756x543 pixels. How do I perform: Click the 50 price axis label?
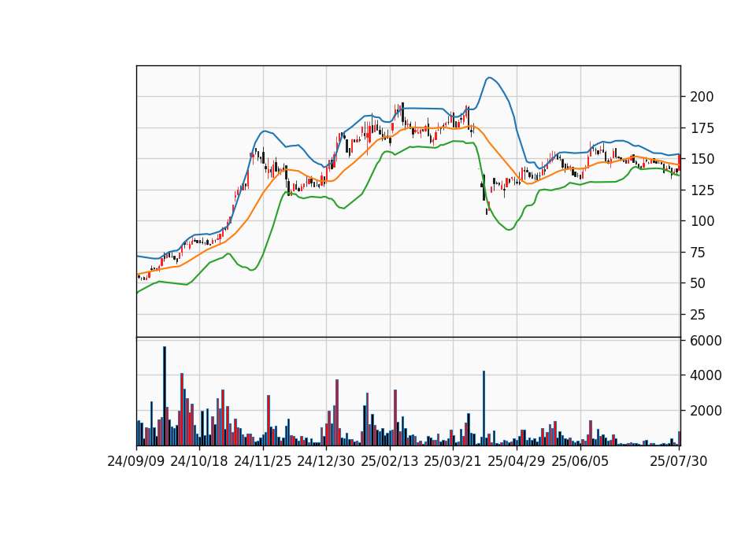[x=698, y=283]
